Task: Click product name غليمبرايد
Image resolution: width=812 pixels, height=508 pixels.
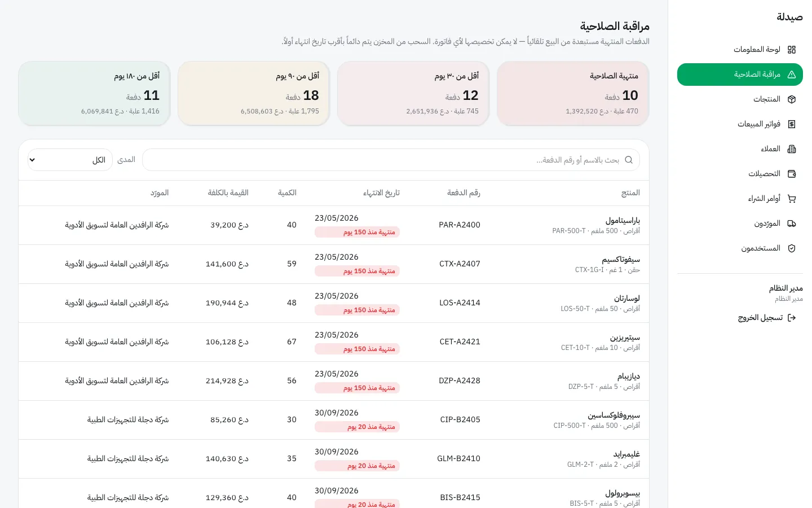Action: tap(626, 454)
